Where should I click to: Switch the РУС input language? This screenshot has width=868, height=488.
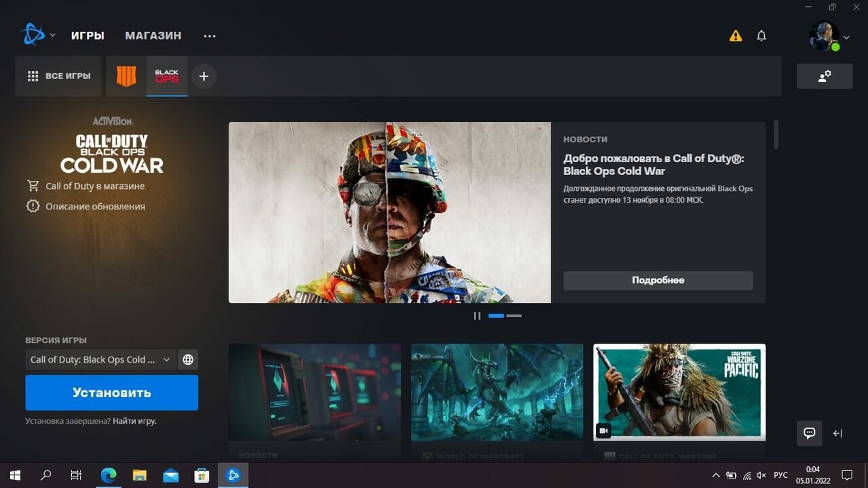781,476
